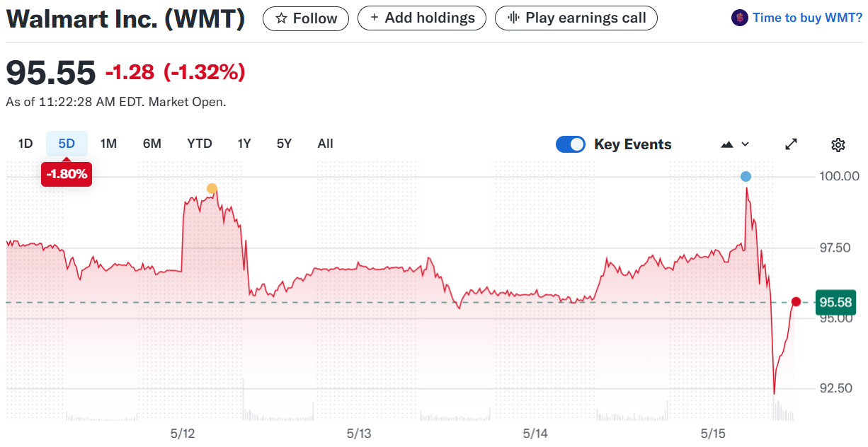Click the Time to buy WMT icon
Viewport: 868px width, 447px height.
739,18
